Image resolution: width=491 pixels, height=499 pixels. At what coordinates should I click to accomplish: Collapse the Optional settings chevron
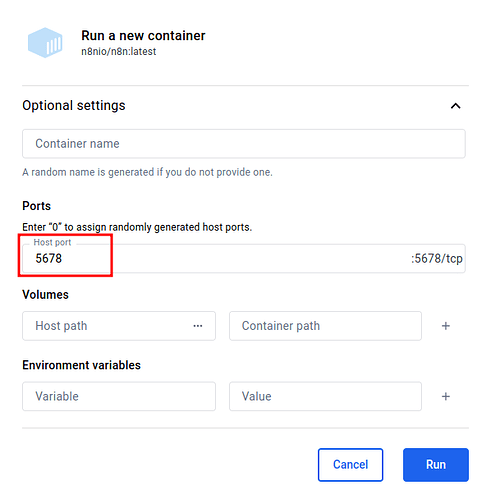coord(455,106)
